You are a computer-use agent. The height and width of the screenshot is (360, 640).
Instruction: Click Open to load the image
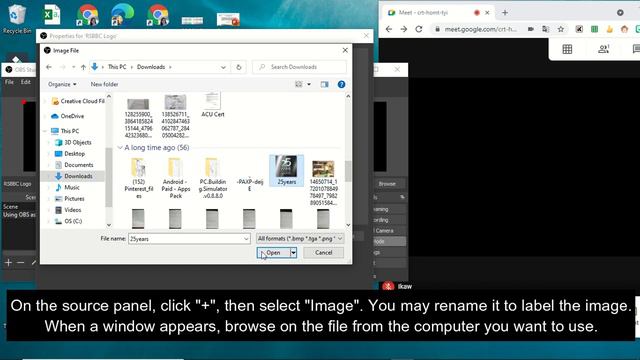(x=273, y=253)
